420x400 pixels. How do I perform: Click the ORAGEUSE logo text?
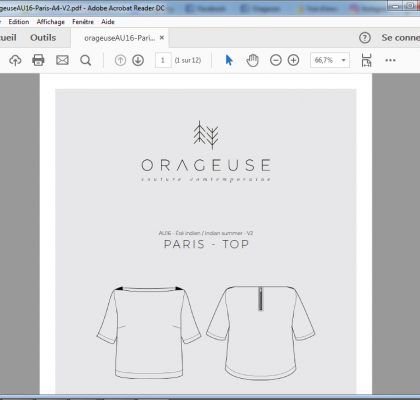(206, 165)
